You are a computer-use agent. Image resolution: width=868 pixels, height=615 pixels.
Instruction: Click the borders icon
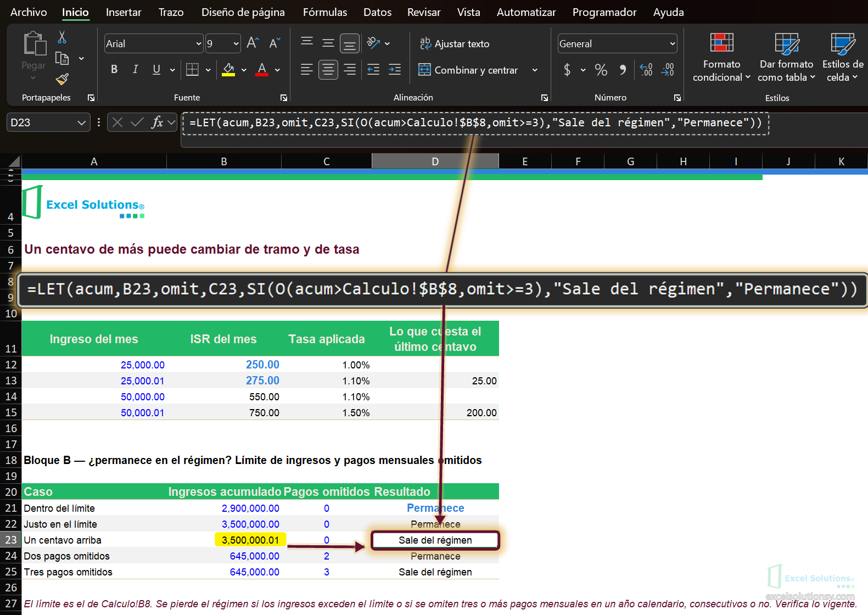(192, 69)
